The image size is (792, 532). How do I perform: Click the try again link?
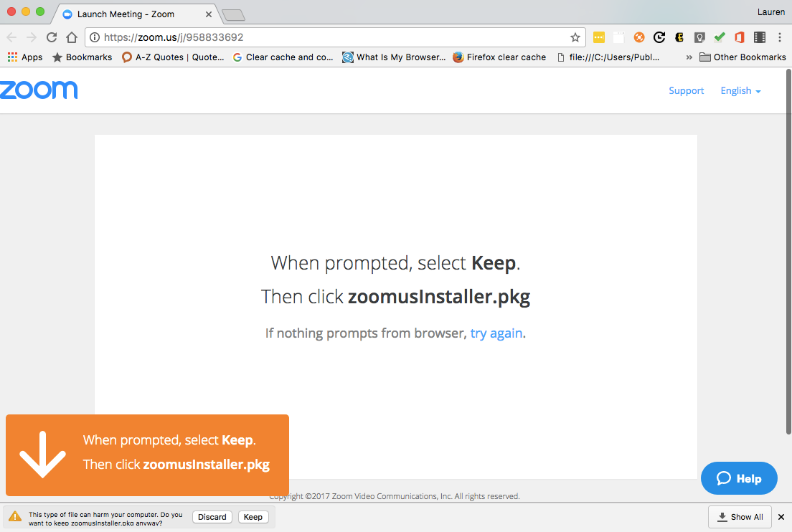point(496,333)
